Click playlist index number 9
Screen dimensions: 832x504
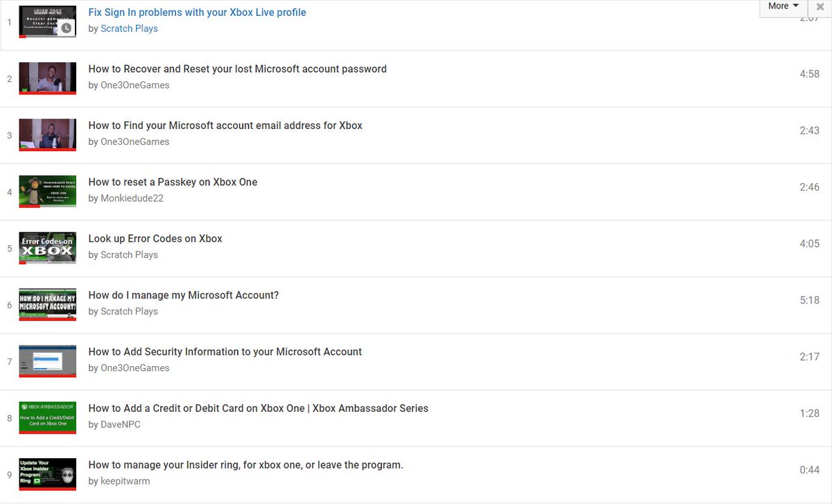click(10, 476)
